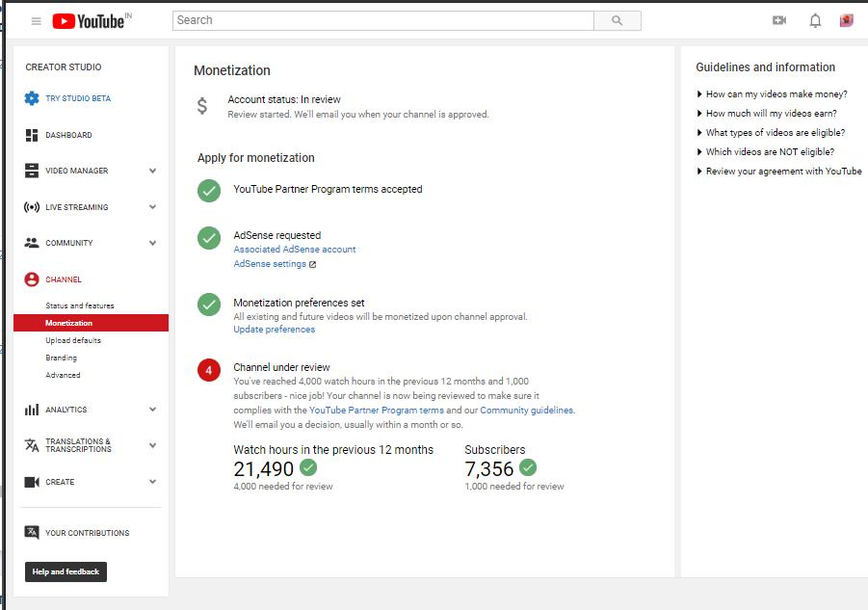Click the green check next to 7,356 subscribers
Image resolution: width=868 pixels, height=610 pixels.
(x=528, y=467)
